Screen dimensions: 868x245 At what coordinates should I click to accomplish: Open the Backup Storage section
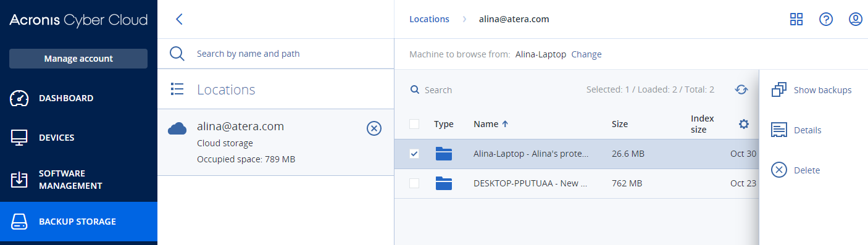click(x=78, y=222)
